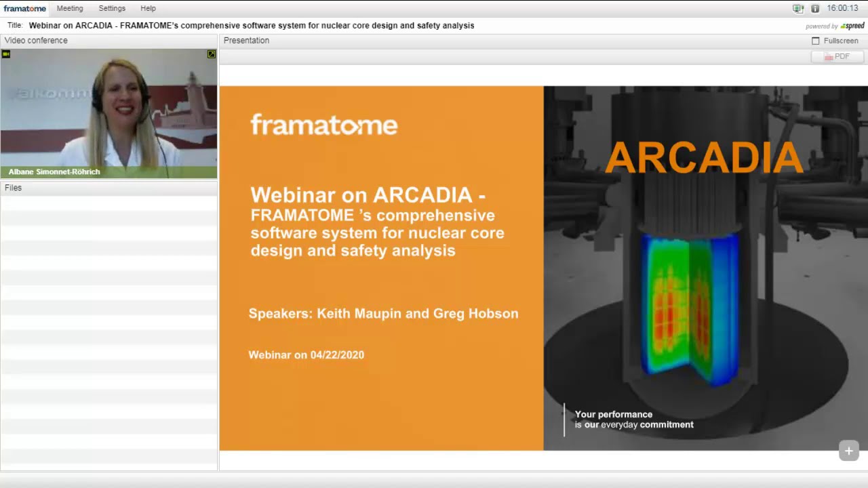Click the ARCADIA slide in the presentation

(x=543, y=268)
